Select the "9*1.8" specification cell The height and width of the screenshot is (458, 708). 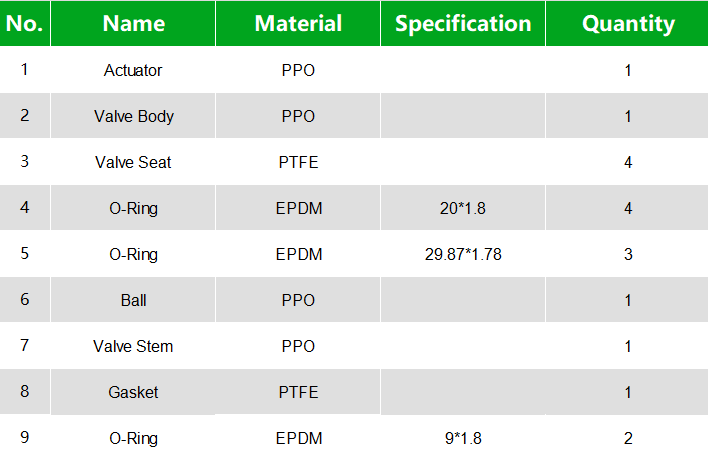463,438
